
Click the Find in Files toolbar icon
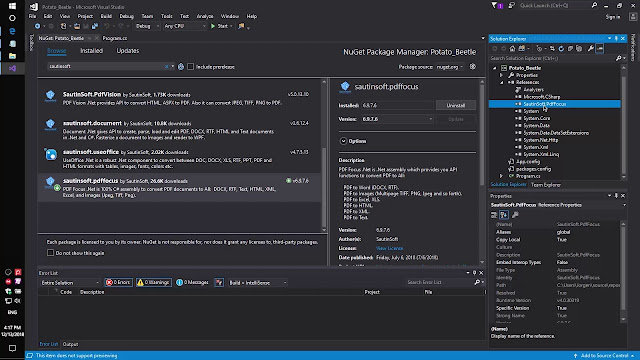tap(241, 26)
